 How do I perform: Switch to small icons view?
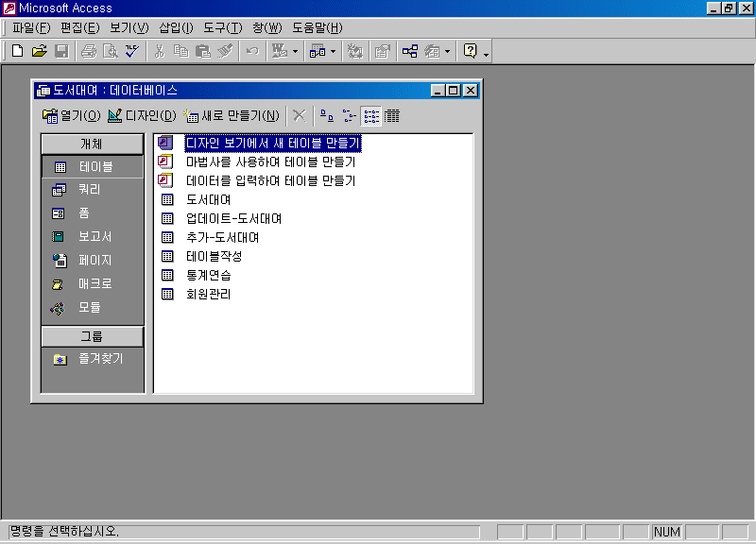(x=349, y=116)
